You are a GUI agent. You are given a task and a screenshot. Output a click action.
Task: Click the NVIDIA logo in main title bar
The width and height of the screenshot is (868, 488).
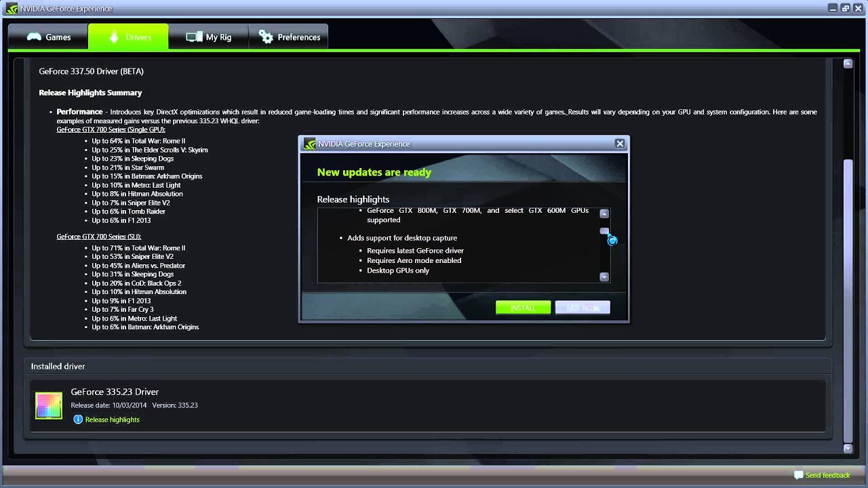[12, 9]
